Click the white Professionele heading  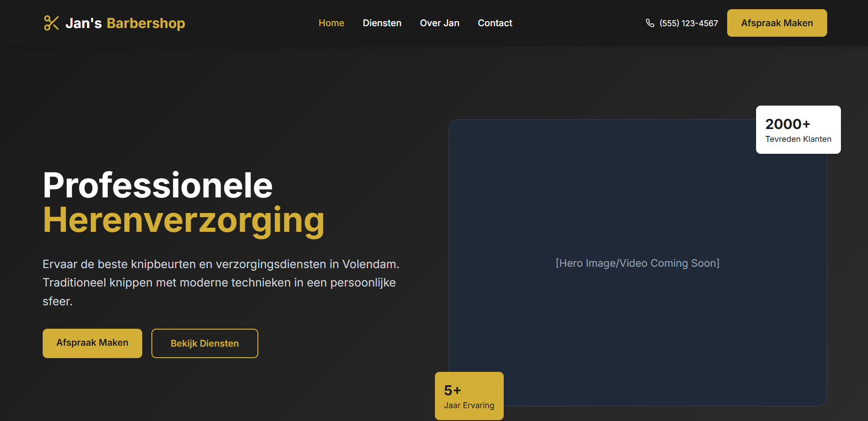(x=158, y=185)
